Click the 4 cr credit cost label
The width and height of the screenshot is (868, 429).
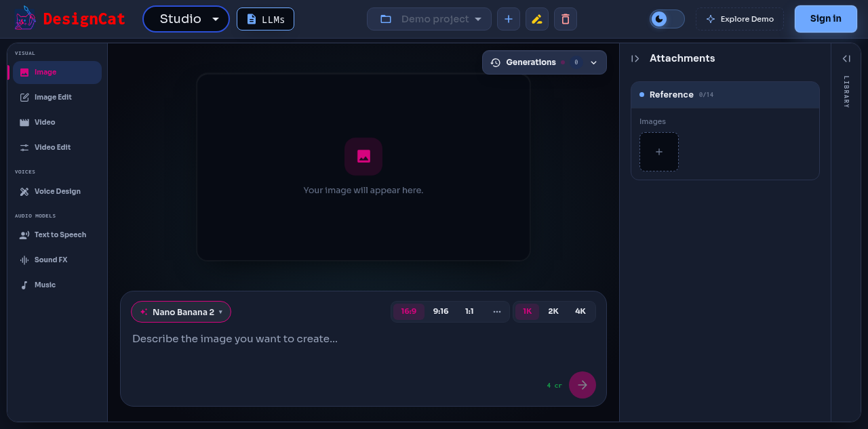(x=554, y=386)
